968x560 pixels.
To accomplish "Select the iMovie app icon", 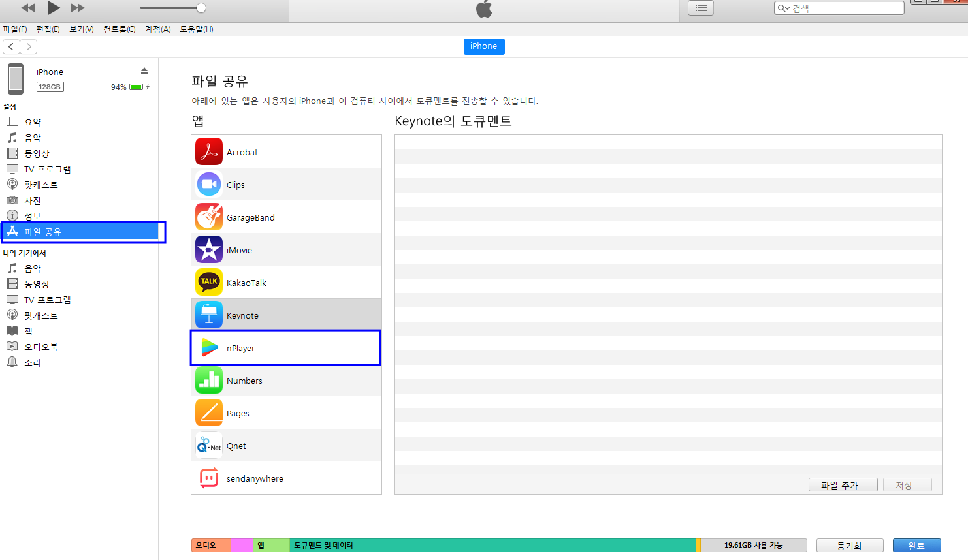I will pyautogui.click(x=209, y=250).
